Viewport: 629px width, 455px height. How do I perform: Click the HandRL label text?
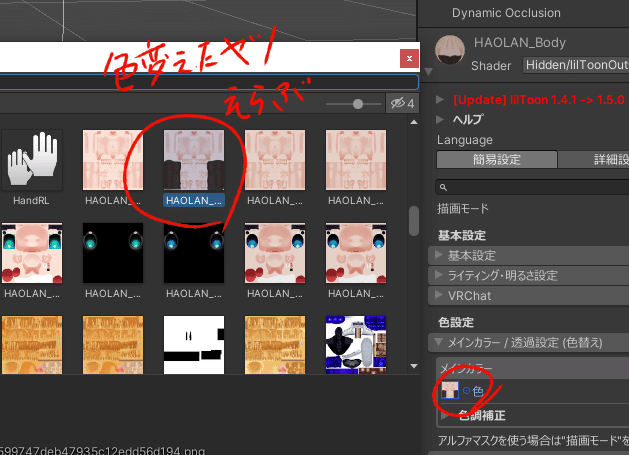(x=31, y=200)
